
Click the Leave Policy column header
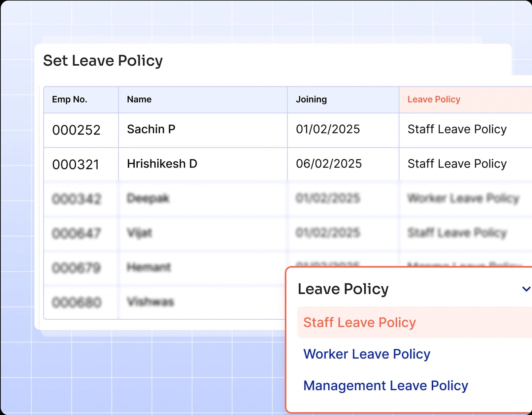pyautogui.click(x=434, y=99)
